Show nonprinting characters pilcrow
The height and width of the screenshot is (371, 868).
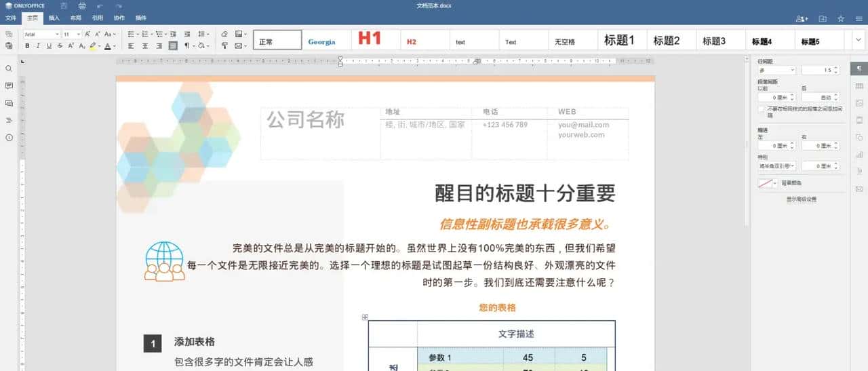pyautogui.click(x=188, y=46)
